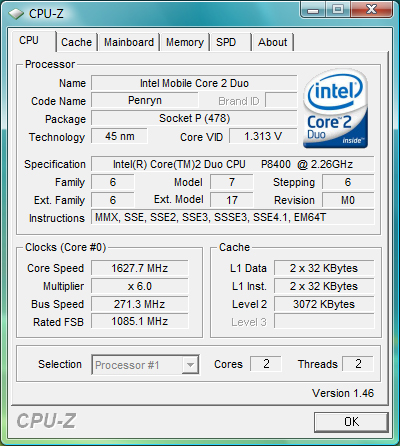The height and width of the screenshot is (446, 400).
Task: Click the Instructions field listing SSE4.1
Action: 233,217
